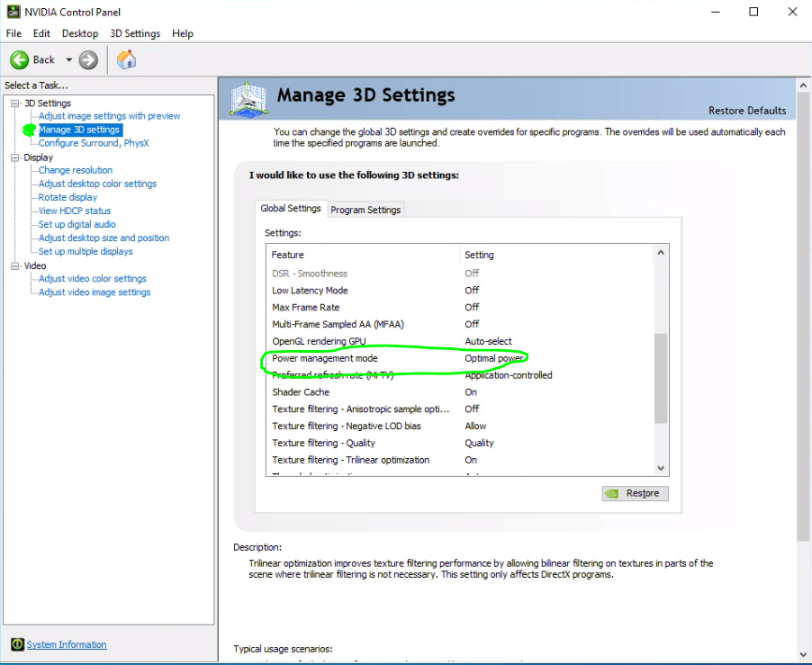
Task: Switch to Global Settings tab
Action: (x=291, y=209)
